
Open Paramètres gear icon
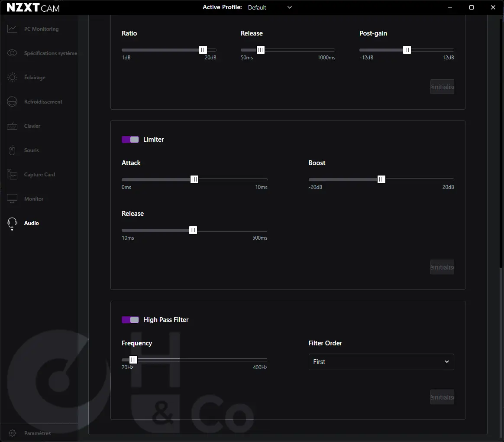click(12, 433)
